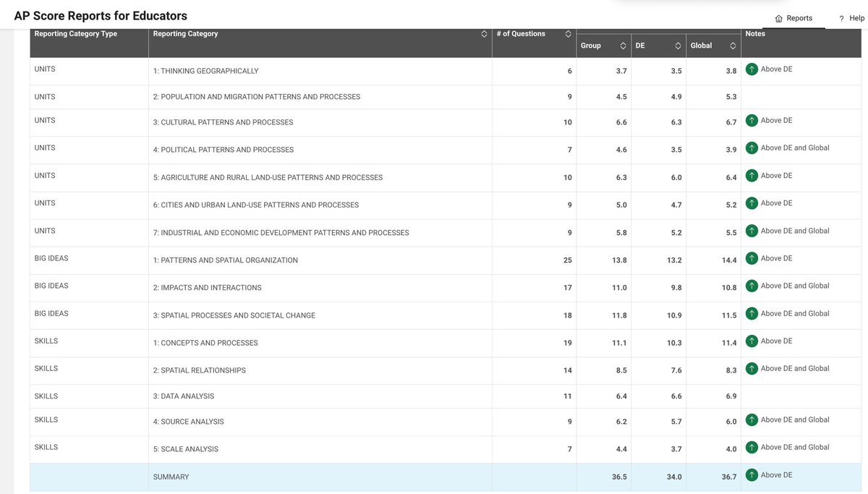Select '3: CULTURAL PATTERNS AND PROCESSES' text
The height and width of the screenshot is (494, 868).
[223, 122]
